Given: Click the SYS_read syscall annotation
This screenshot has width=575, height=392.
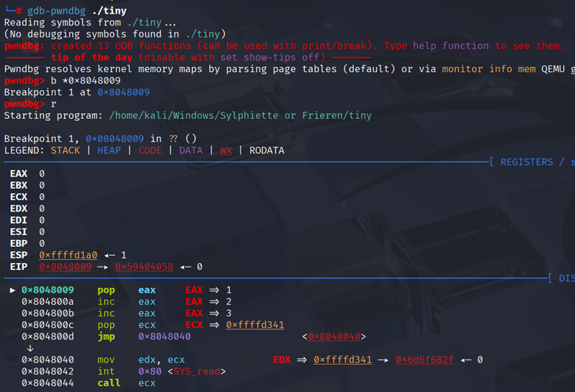Looking at the screenshot, I should [197, 371].
